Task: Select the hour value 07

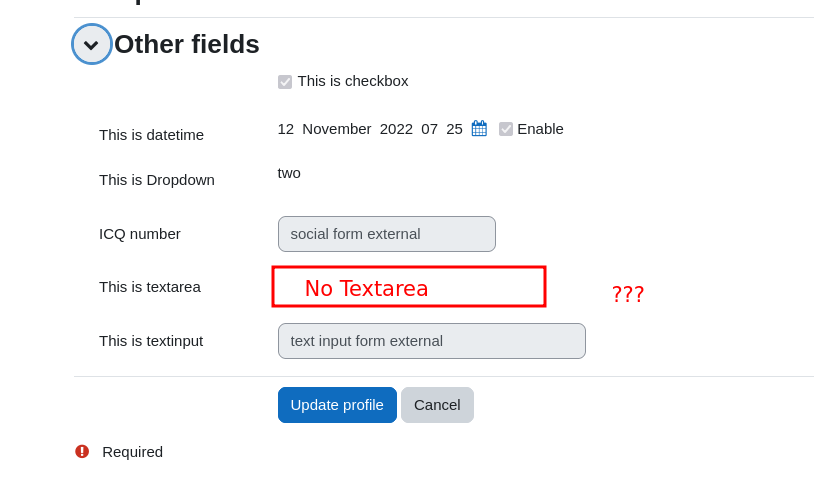Action: pyautogui.click(x=429, y=129)
